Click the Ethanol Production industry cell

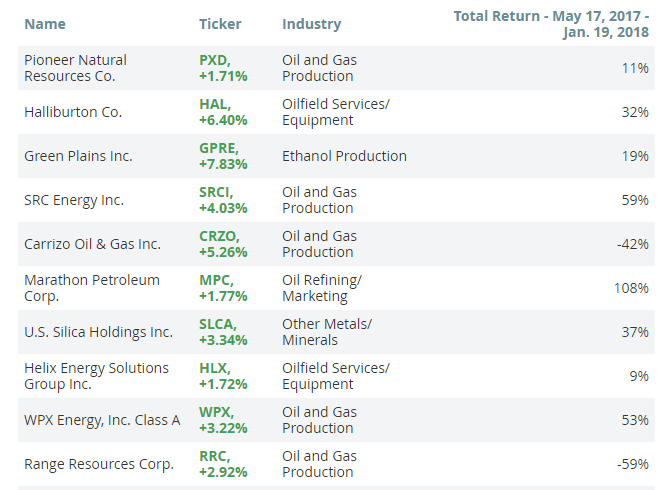pyautogui.click(x=344, y=156)
